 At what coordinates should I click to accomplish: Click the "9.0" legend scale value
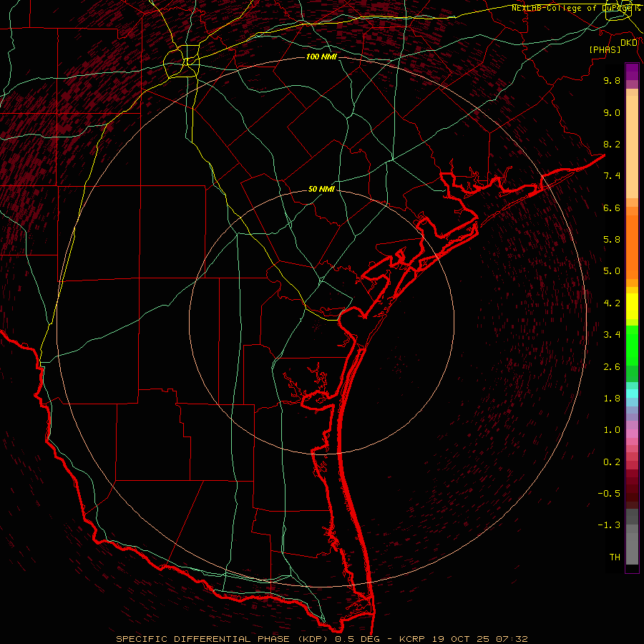point(612,112)
